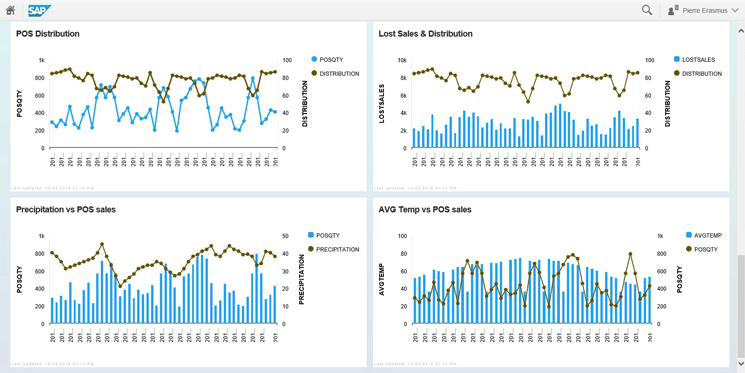
Task: Toggle POSQTY legend in POS Distribution chart
Action: click(x=327, y=59)
